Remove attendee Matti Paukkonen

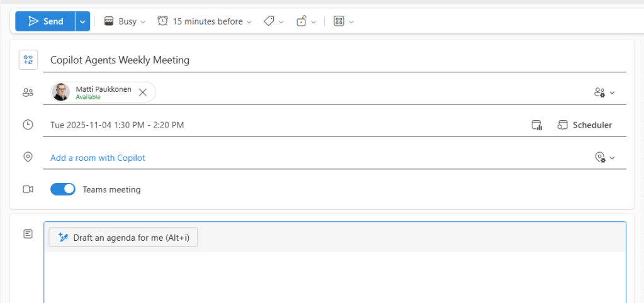pyautogui.click(x=143, y=92)
